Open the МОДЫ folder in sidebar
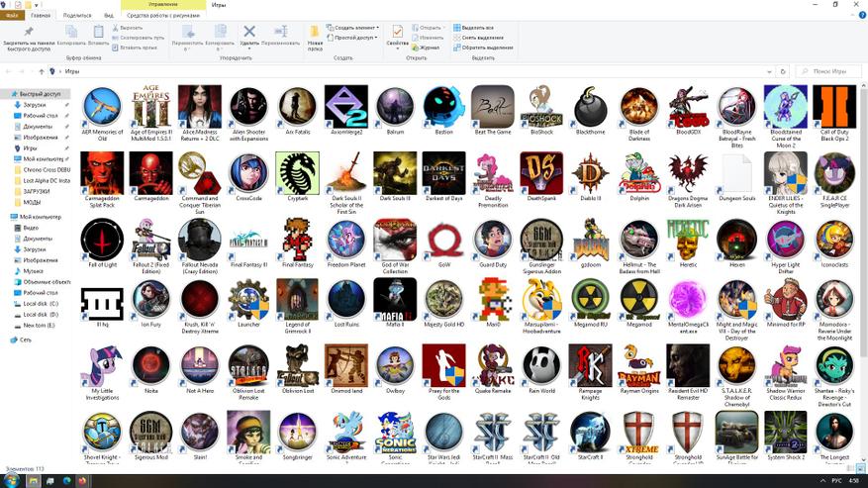Screen dimensions: 868x488 [x=27, y=202]
